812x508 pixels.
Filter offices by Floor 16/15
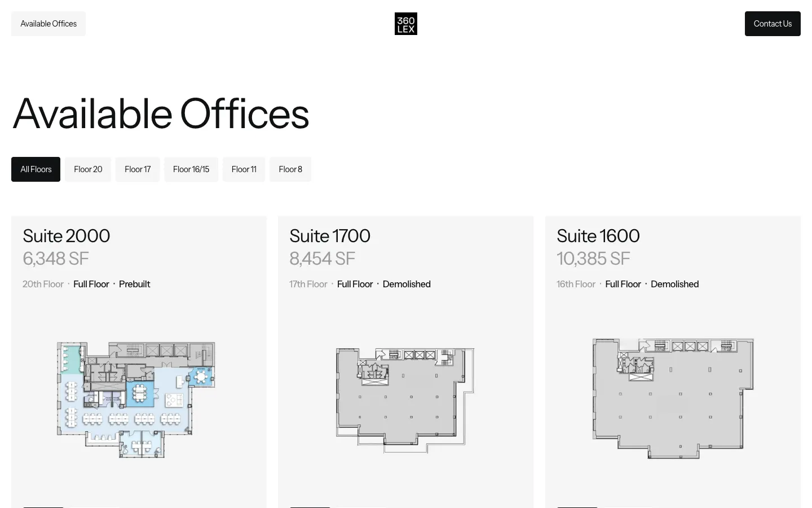pos(191,169)
